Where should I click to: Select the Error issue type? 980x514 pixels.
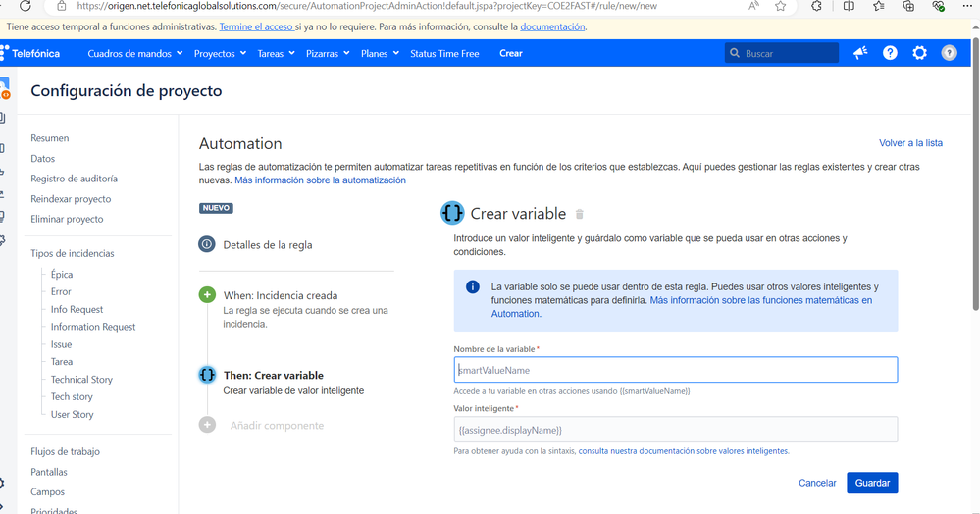point(61,291)
